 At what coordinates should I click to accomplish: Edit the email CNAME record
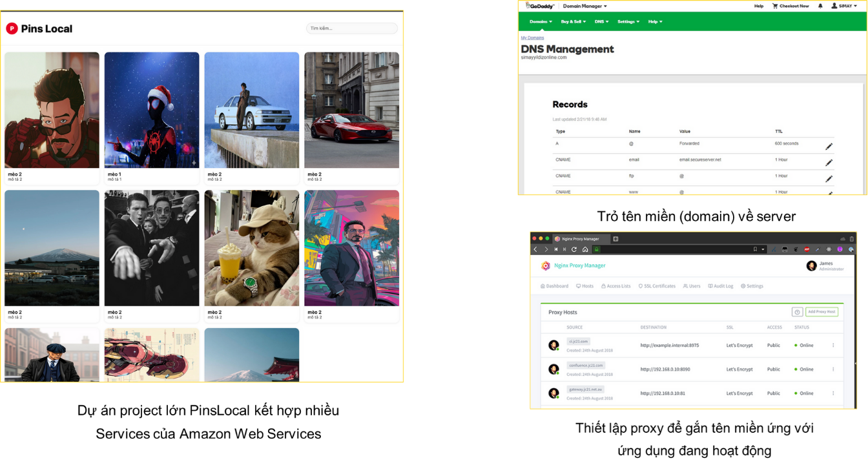click(829, 163)
